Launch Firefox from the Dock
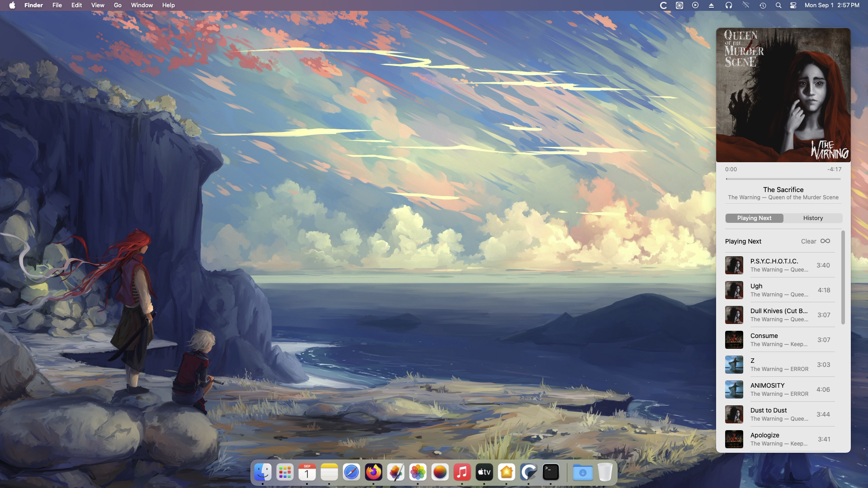The width and height of the screenshot is (868, 488). tap(373, 473)
